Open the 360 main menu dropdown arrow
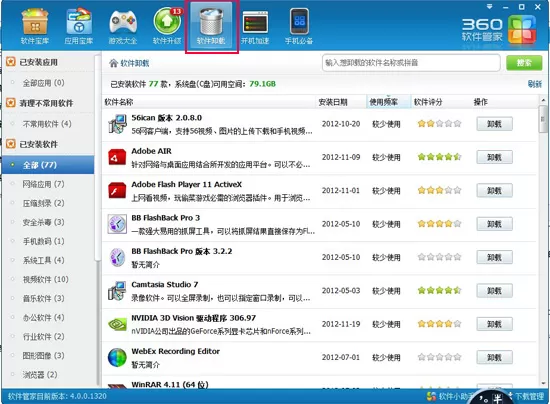550x404 pixels. (x=490, y=6)
